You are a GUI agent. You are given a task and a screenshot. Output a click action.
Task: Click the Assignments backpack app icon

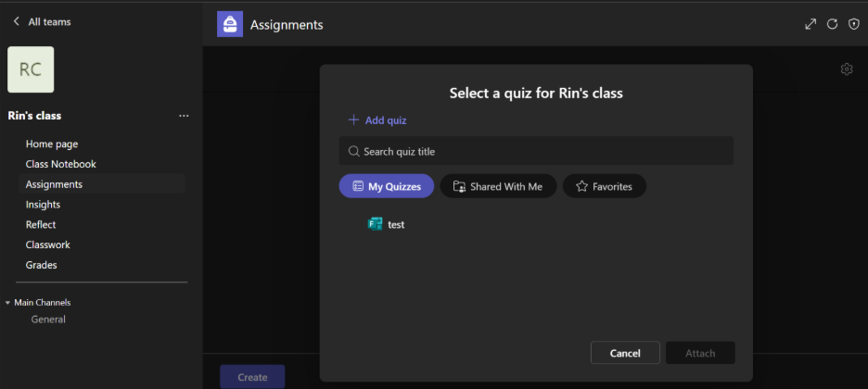(x=230, y=24)
